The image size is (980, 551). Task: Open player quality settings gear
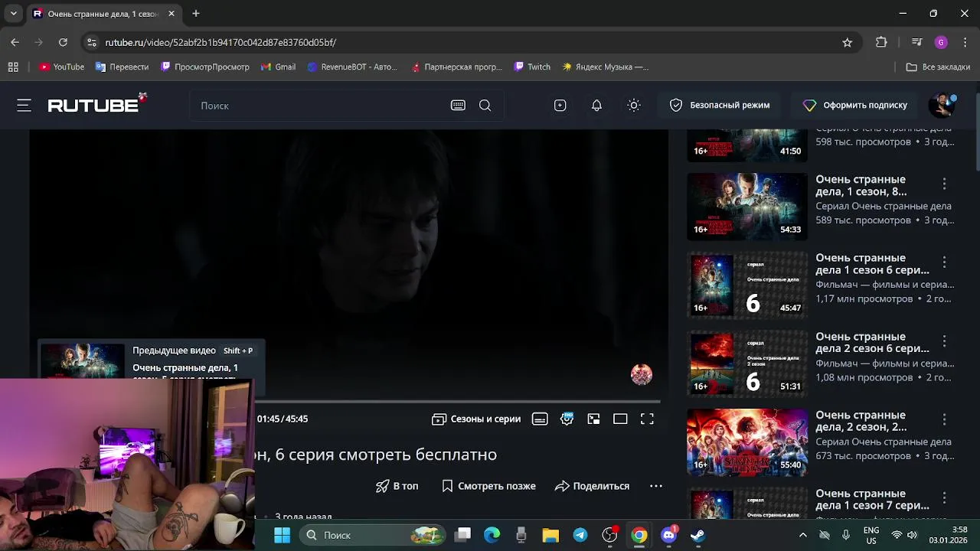click(x=567, y=419)
